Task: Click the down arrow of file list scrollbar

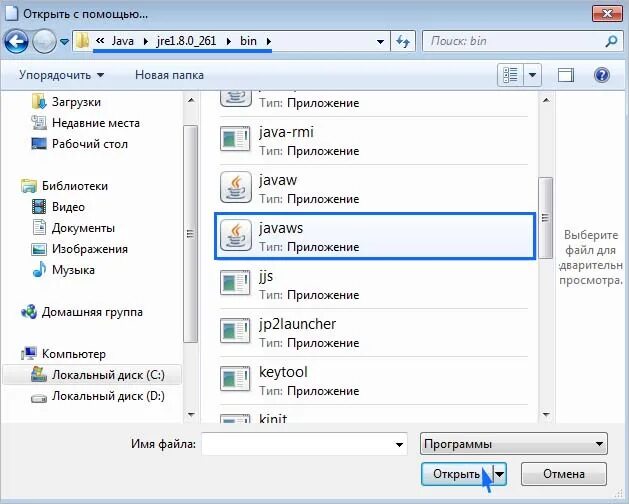Action: (x=546, y=415)
